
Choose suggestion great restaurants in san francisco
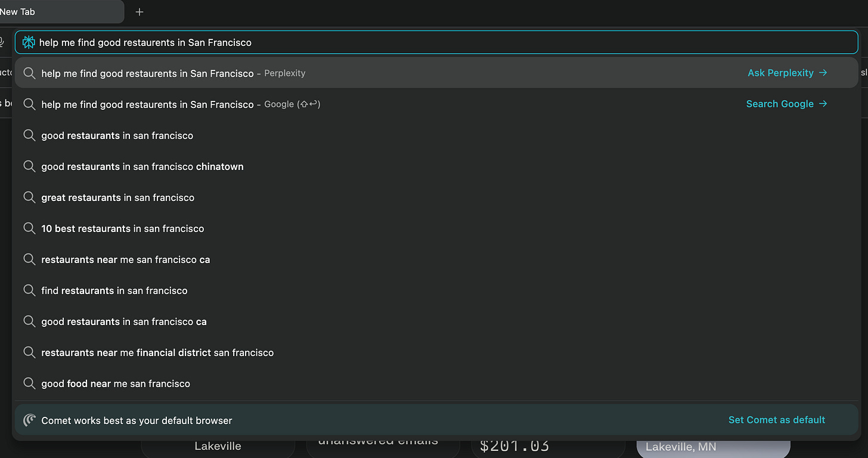436,197
